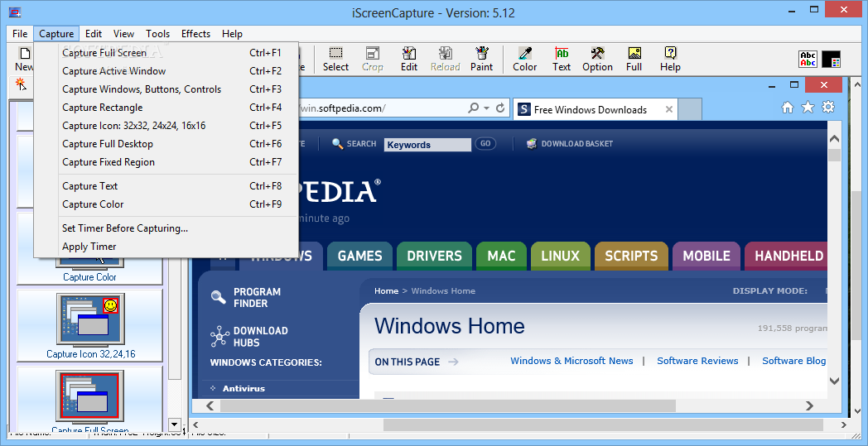Click the GO search button

pyautogui.click(x=485, y=144)
